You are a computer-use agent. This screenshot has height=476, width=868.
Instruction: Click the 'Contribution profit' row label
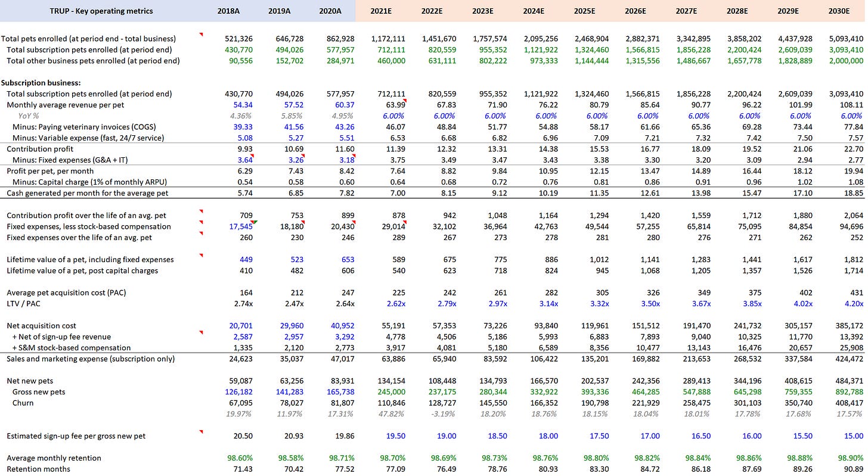(x=40, y=149)
